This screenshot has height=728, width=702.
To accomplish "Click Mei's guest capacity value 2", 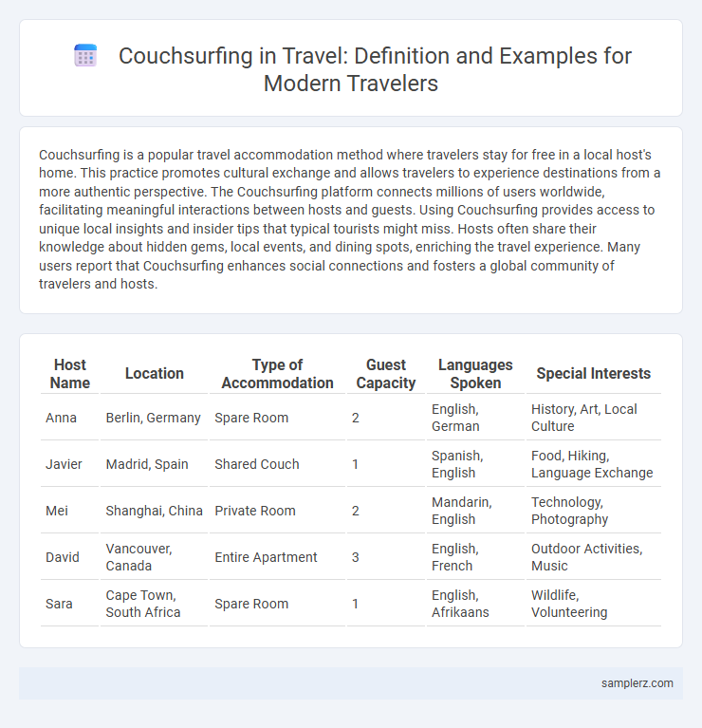I will coord(356,511).
